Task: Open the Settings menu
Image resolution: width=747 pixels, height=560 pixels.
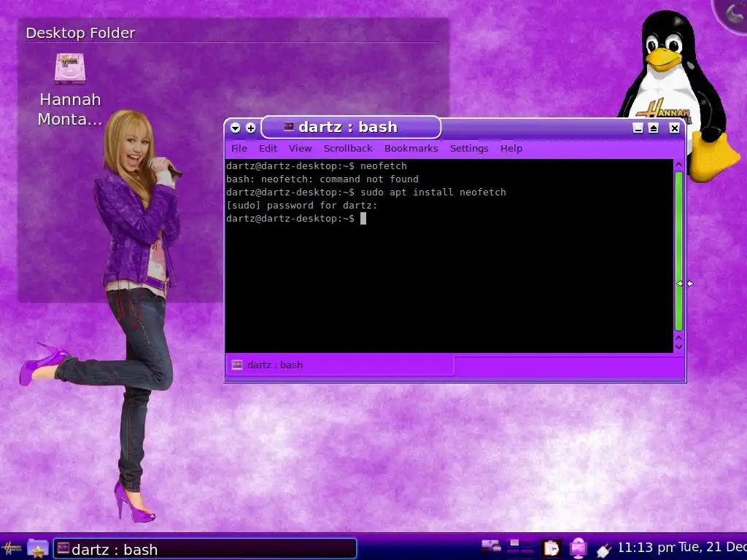Action: [x=469, y=149]
